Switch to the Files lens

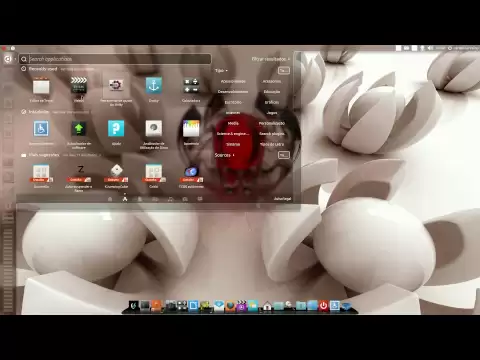140,199
